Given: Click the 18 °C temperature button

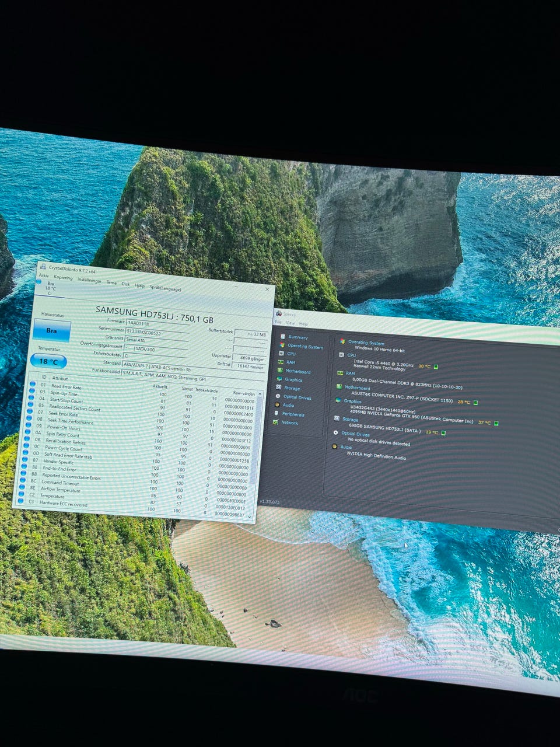Looking at the screenshot, I should coord(48,361).
